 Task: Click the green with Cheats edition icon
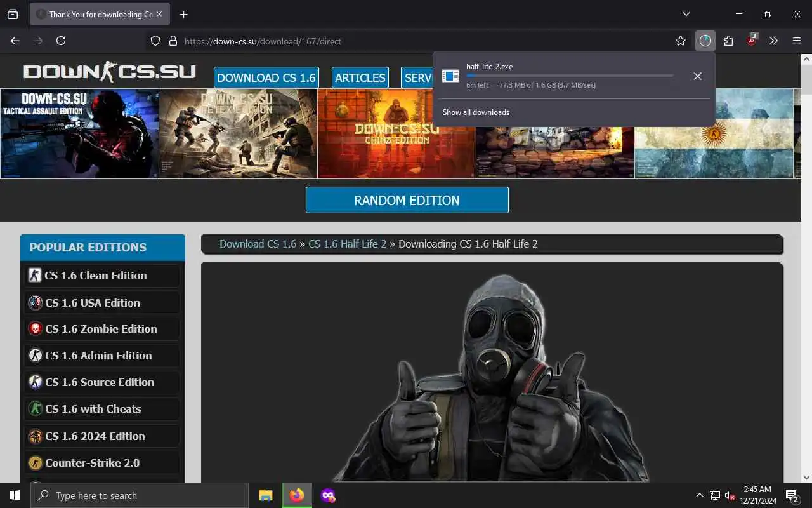click(x=35, y=409)
